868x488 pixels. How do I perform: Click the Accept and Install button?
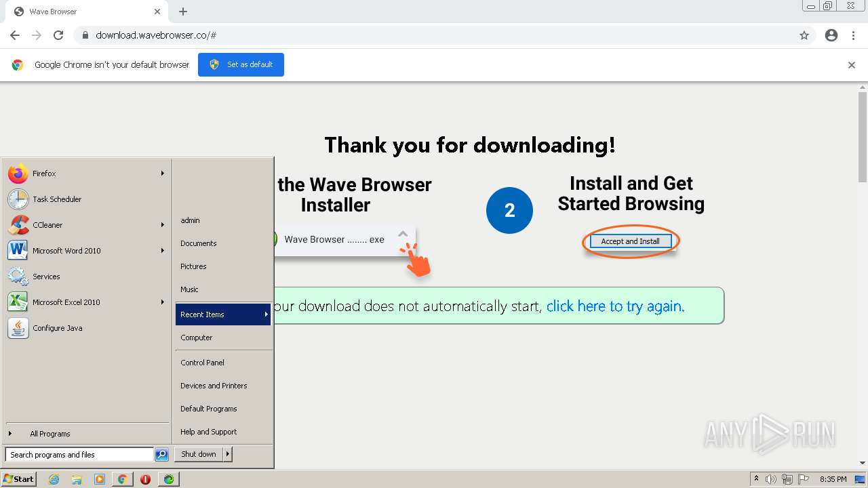[630, 241]
